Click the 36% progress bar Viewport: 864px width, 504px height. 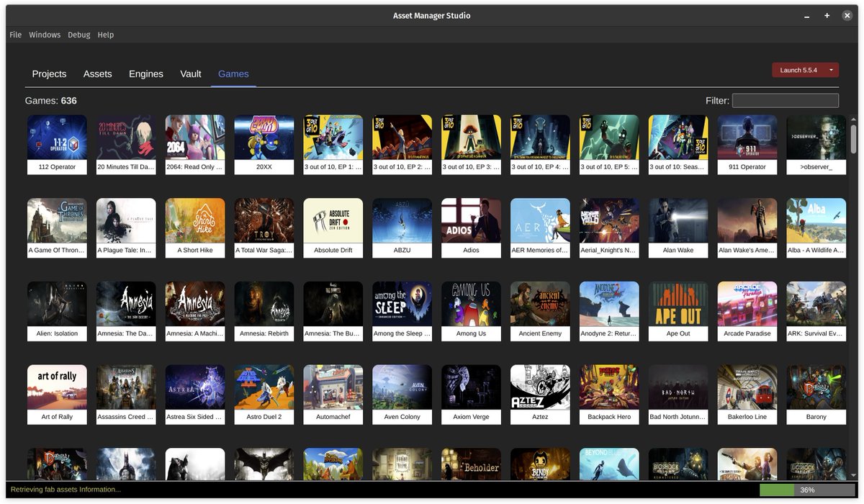807,490
